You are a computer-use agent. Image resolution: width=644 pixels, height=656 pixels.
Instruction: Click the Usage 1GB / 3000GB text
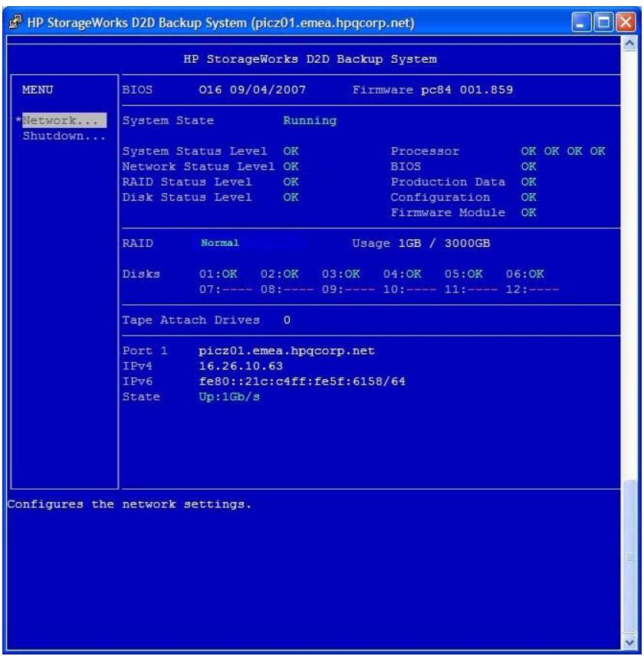coord(421,244)
